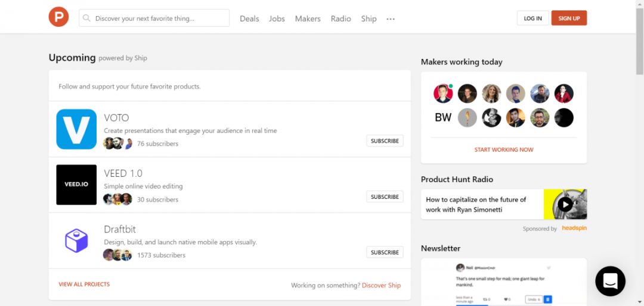The width and height of the screenshot is (644, 306).
Task: Open the Draftbit cube logo
Action: pos(76,241)
